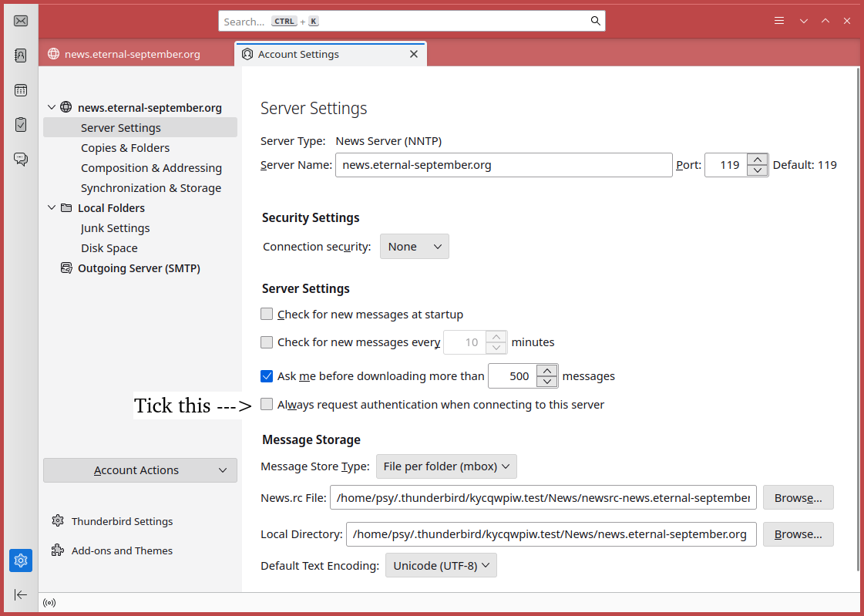Enable Check for new messages at startup
864x616 pixels.
(x=267, y=315)
